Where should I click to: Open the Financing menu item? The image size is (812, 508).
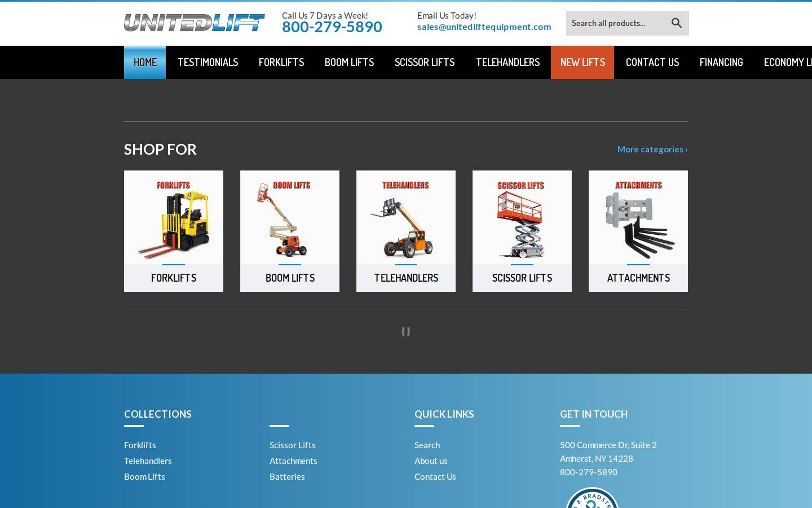pyautogui.click(x=721, y=62)
